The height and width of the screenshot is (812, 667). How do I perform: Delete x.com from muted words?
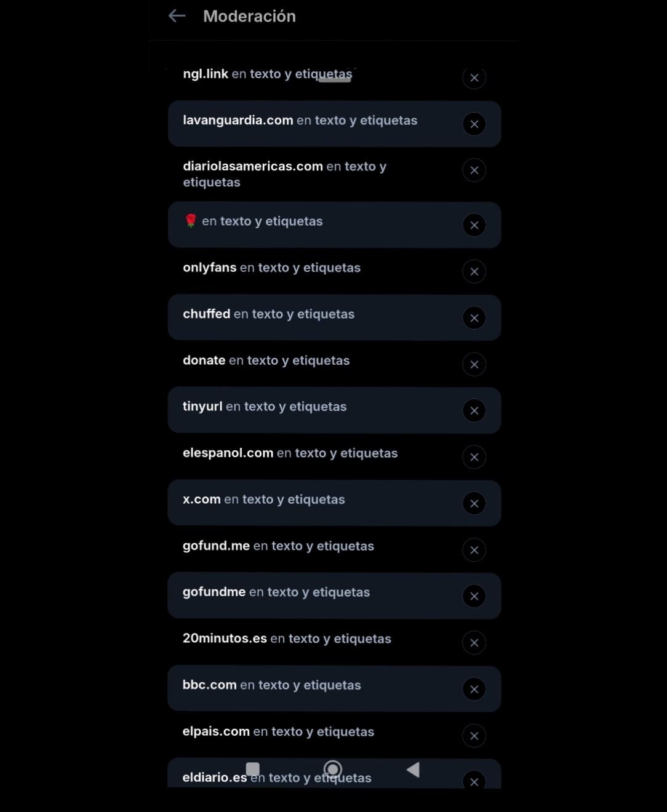474,503
